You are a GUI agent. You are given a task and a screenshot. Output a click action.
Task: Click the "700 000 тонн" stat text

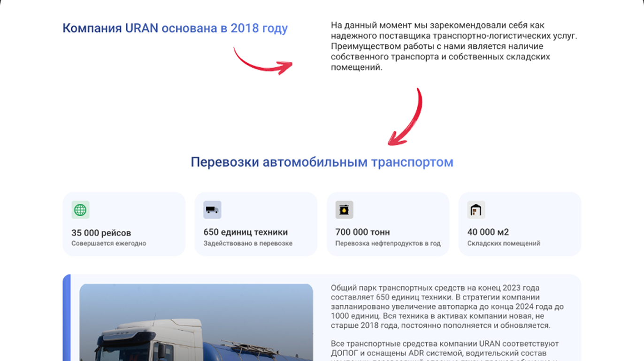[362, 232]
